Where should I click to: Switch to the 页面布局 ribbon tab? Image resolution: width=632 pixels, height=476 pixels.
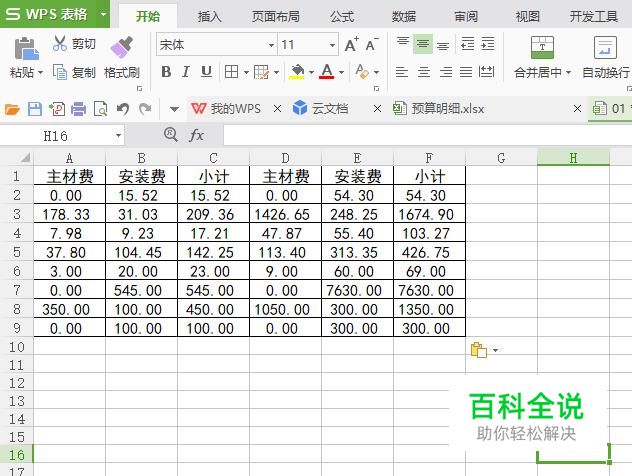point(276,17)
